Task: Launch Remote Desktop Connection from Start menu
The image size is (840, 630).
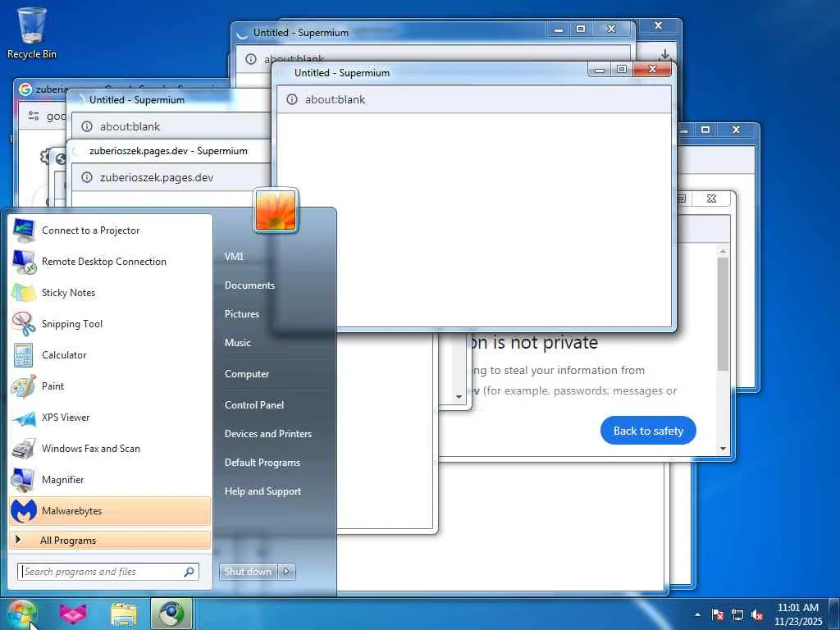Action: coord(110,262)
